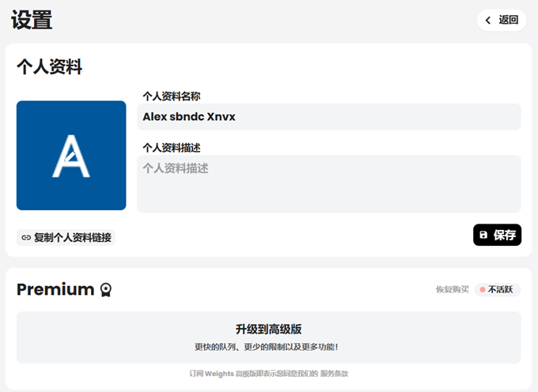The width and height of the screenshot is (538, 392).
Task: Open the 升级到高级版 upgrade banner
Action: point(268,337)
